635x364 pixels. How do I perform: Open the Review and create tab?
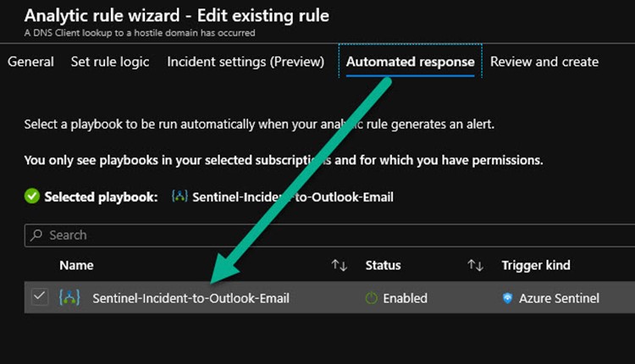tap(544, 62)
